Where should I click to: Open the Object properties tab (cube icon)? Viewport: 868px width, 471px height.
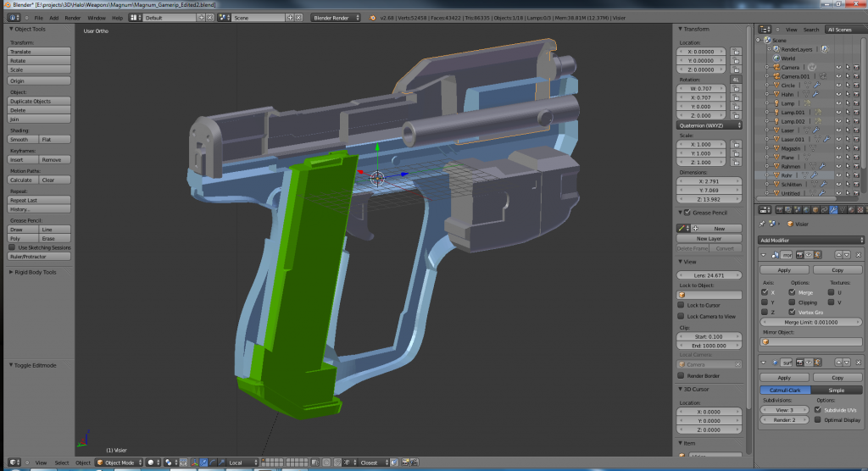point(815,210)
